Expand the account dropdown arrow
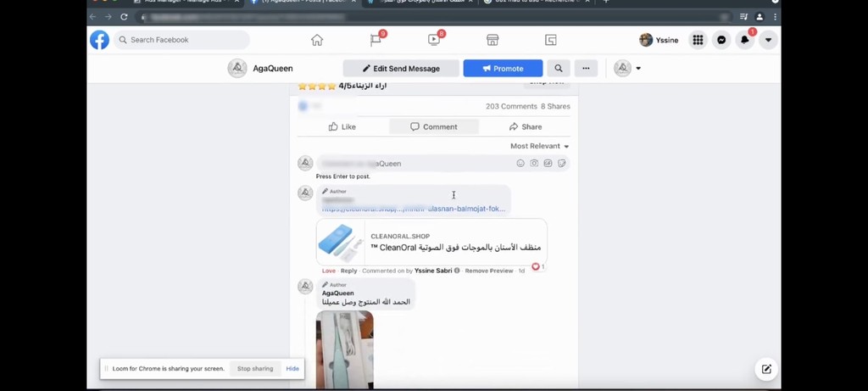Screen dimensions: 868x391 [768, 40]
